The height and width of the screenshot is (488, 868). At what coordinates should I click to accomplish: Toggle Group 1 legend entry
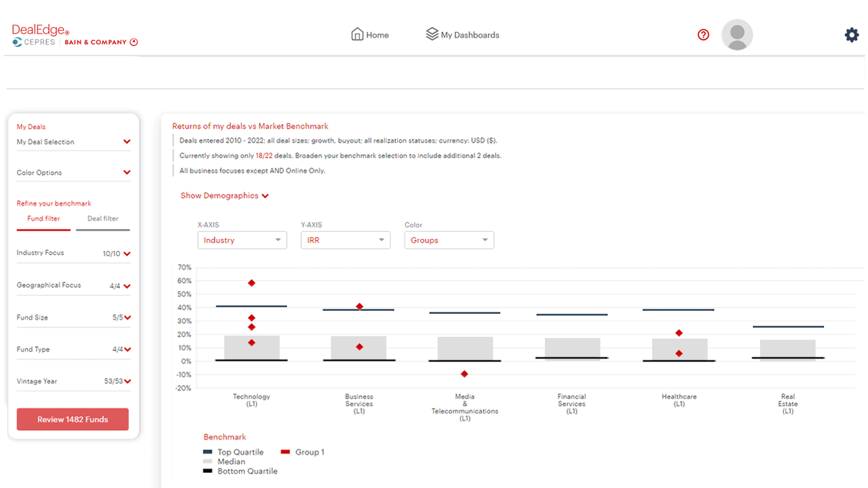click(303, 452)
